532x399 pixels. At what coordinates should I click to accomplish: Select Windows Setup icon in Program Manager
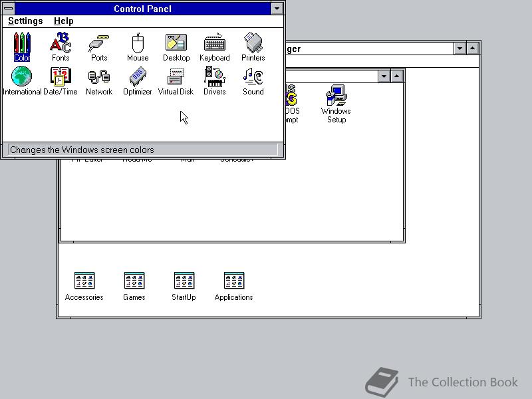pyautogui.click(x=336, y=104)
